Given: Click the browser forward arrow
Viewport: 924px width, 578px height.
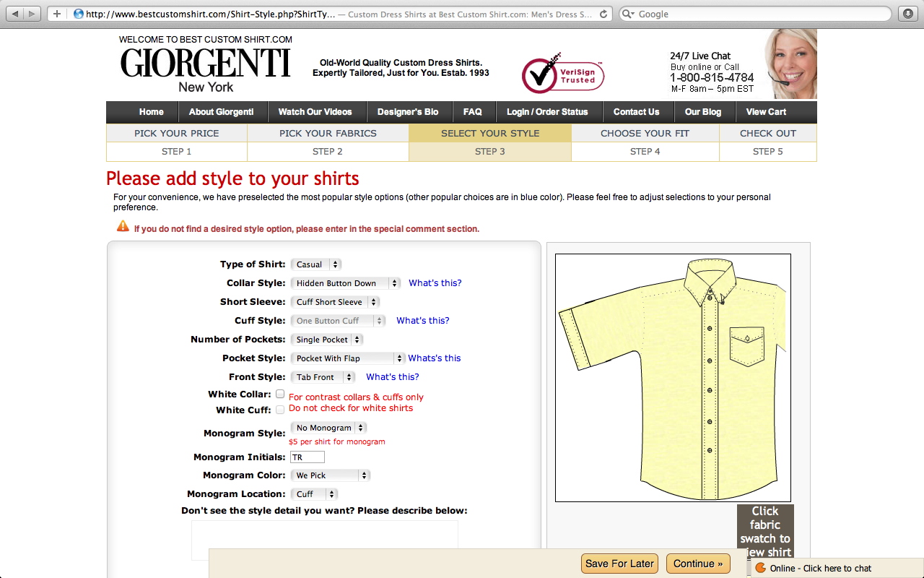Looking at the screenshot, I should point(30,12).
